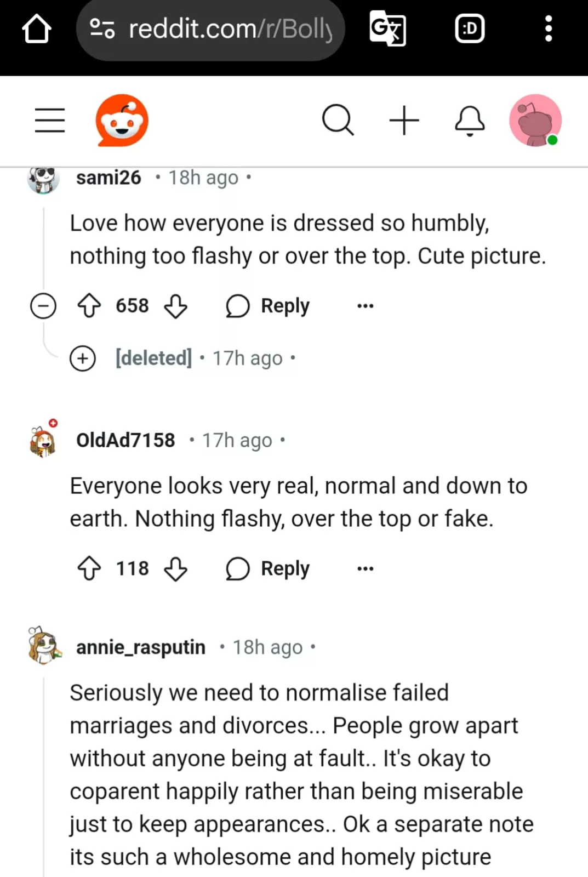The width and height of the screenshot is (588, 877).
Task: Go to Reddit home via logo
Action: point(122,121)
